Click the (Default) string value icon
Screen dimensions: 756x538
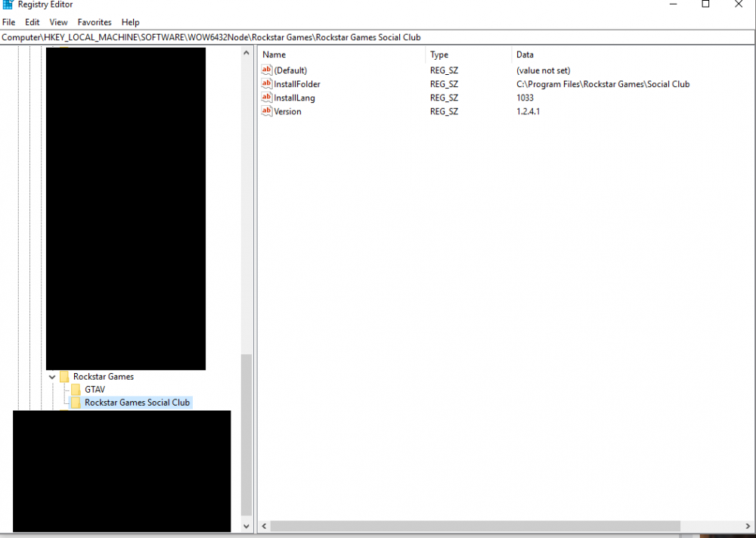(267, 70)
